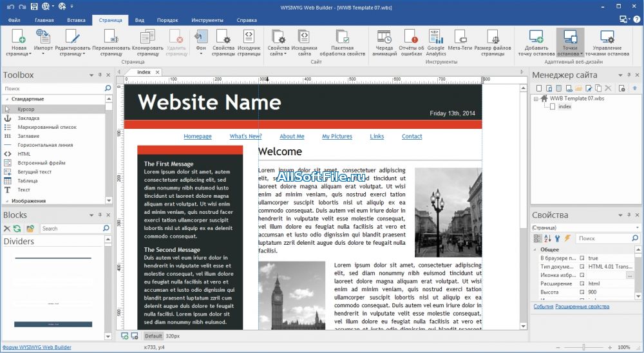Open the Фон dropdown
This screenshot has width=644, height=353.
[201, 54]
